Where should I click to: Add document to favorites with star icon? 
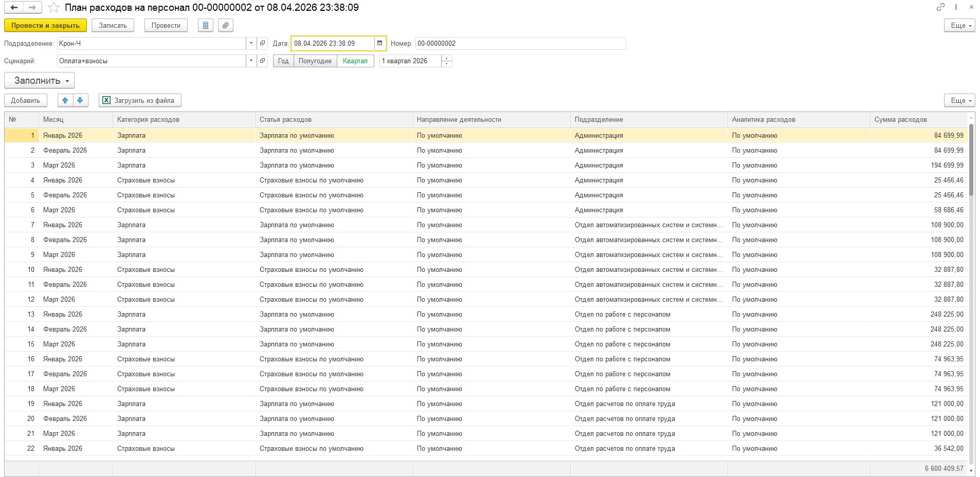[53, 8]
